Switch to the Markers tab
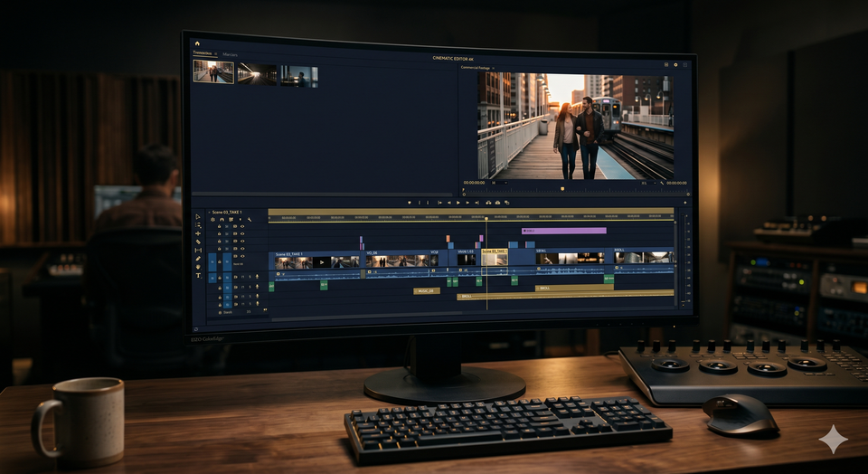The width and height of the screenshot is (868, 474). [230, 54]
